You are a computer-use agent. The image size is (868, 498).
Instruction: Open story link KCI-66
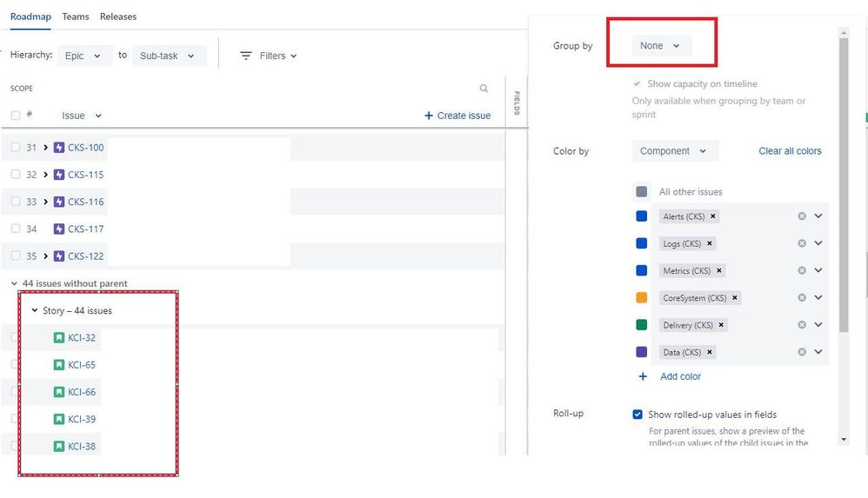coord(82,392)
